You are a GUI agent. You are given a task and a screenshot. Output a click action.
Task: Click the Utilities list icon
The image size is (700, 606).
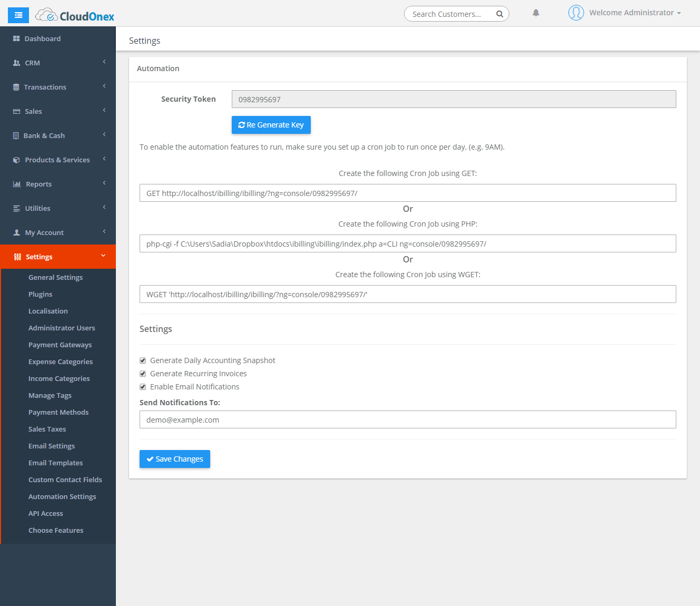[x=16, y=208]
